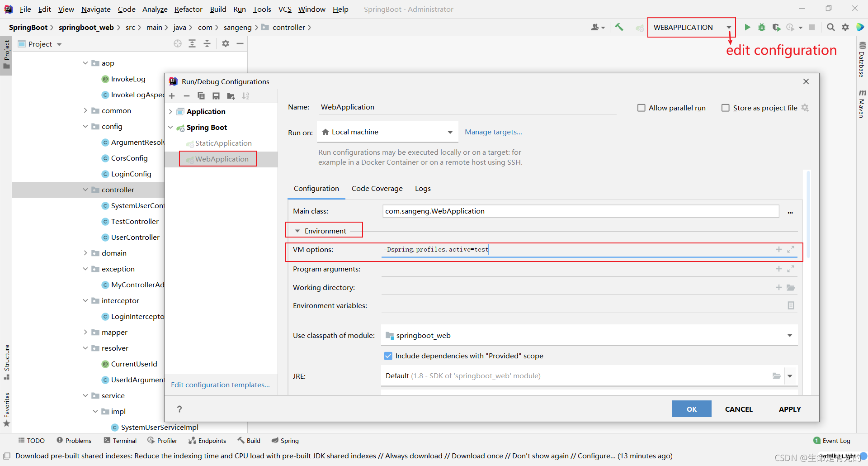Insert macro plus in Program arguments
The width and height of the screenshot is (868, 466).
point(779,269)
